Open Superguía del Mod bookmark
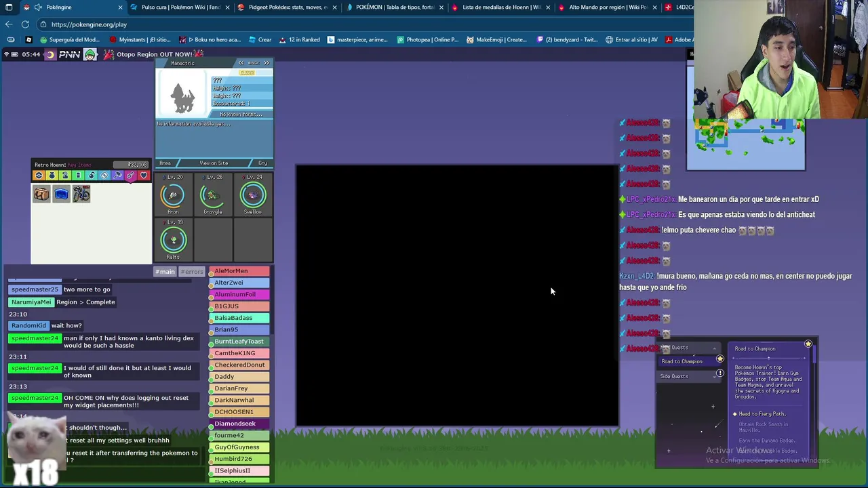868x488 pixels. pos(69,39)
